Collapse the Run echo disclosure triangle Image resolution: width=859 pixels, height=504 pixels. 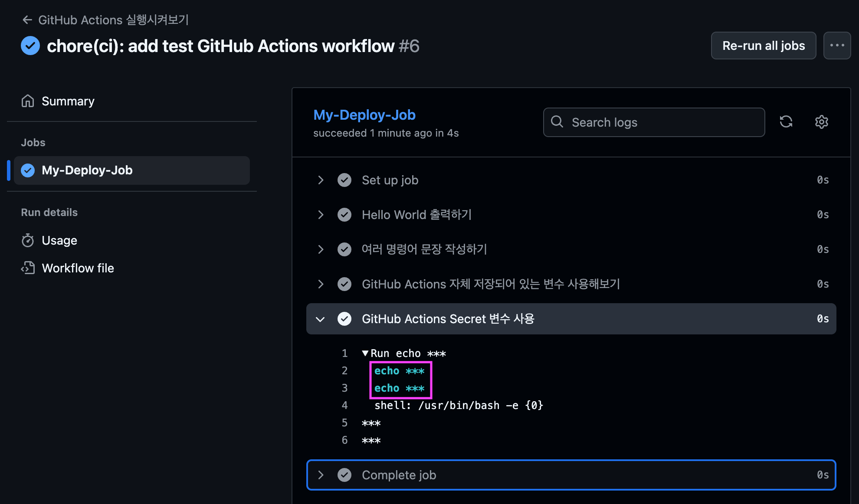365,353
